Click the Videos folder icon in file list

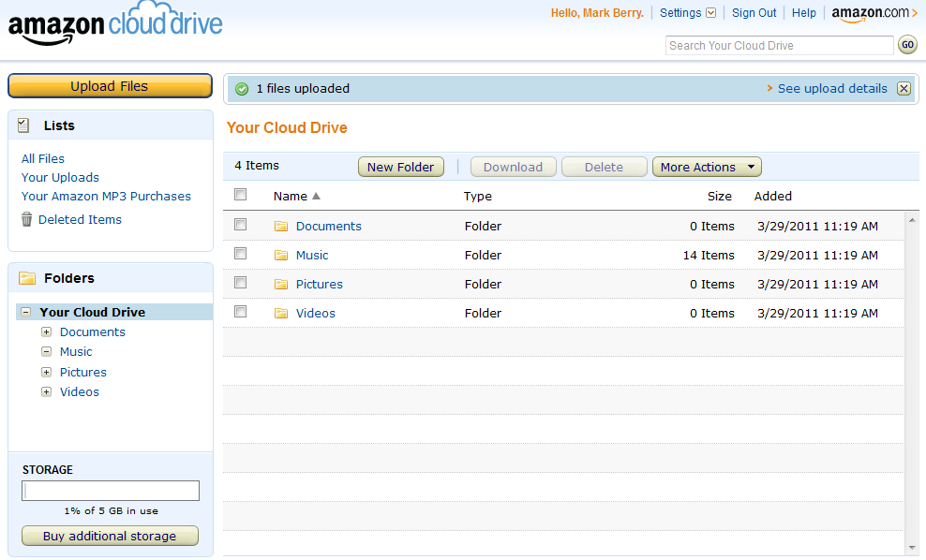[281, 314]
